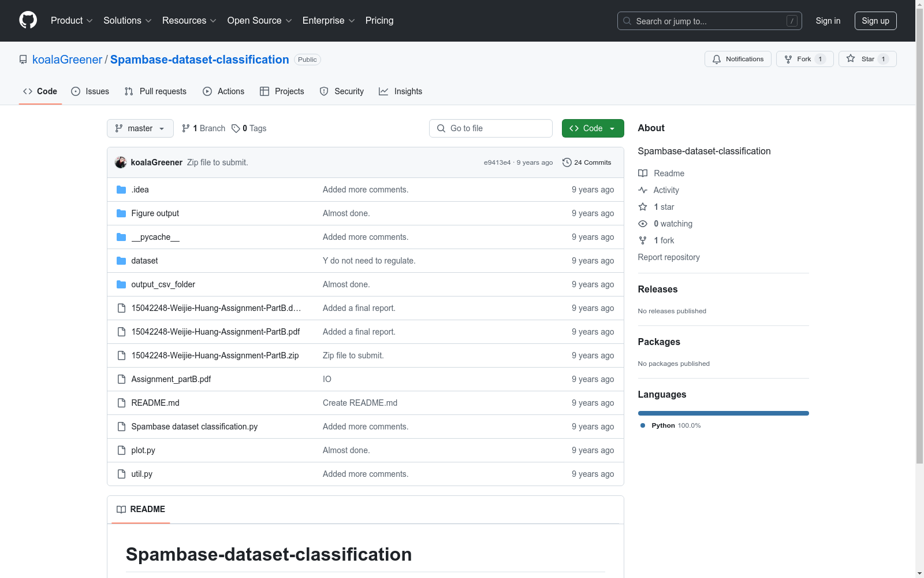Click Python 100.0% language link
This screenshot has height=578, width=924.
670,425
